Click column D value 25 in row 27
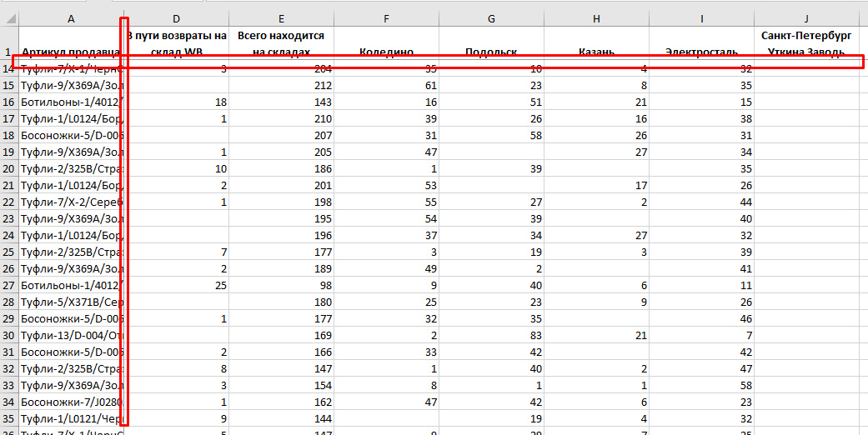 click(x=176, y=284)
